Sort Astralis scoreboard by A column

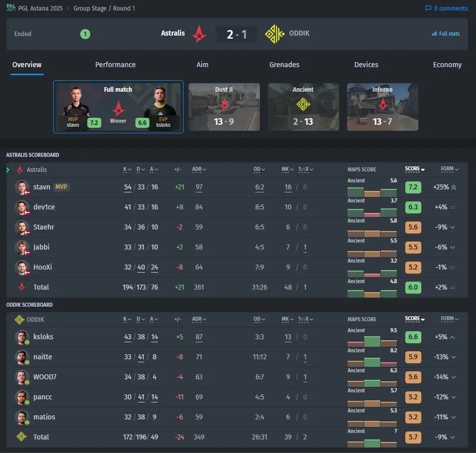pyautogui.click(x=154, y=169)
